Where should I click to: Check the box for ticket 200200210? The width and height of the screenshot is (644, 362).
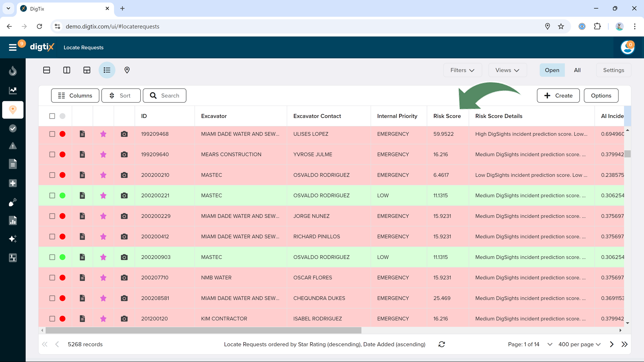point(52,175)
